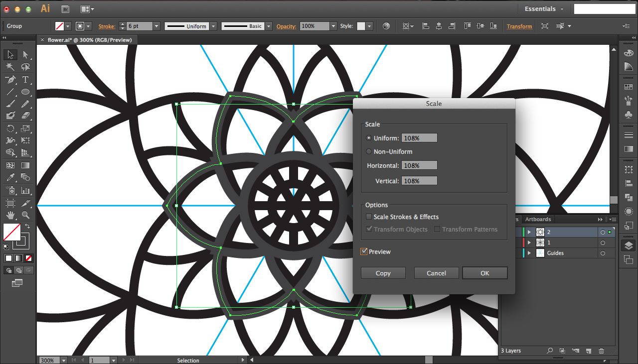Select the Non-Uniform radio button
638x364 pixels.
coord(369,151)
